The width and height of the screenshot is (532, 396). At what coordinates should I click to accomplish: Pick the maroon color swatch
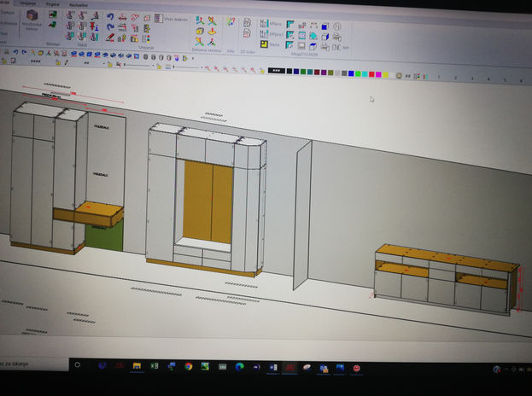pos(317,73)
